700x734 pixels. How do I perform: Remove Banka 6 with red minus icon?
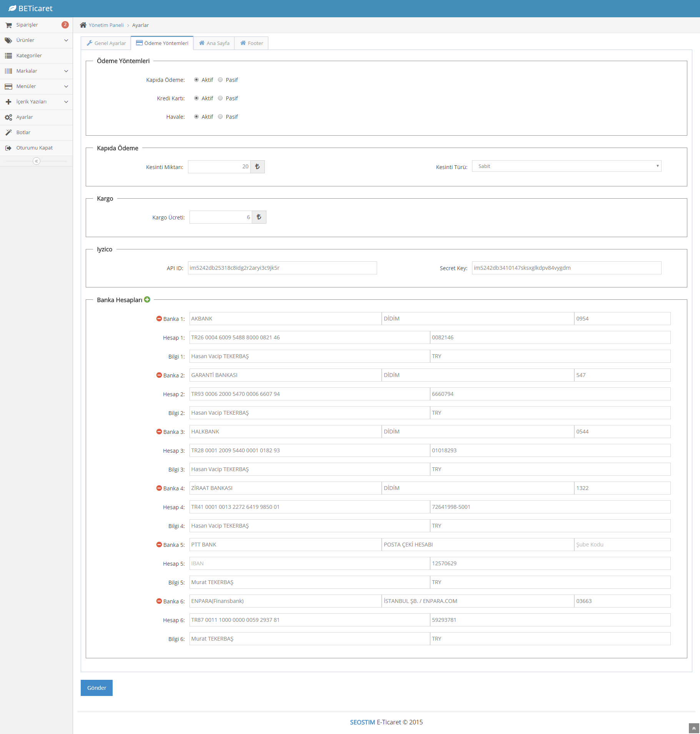click(159, 601)
